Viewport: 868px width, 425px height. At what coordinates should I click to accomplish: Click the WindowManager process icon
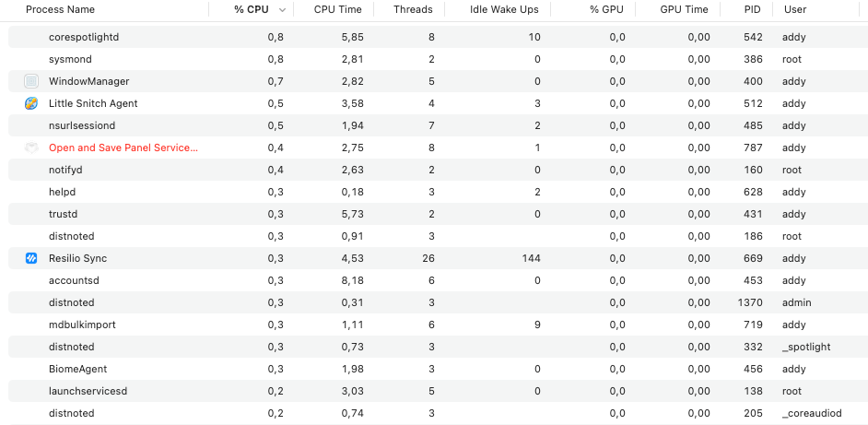click(x=31, y=81)
